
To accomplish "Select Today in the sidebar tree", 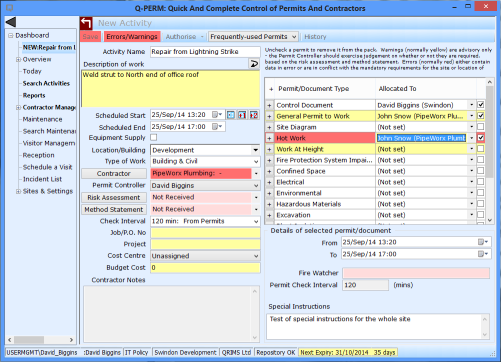I will tap(32, 71).
